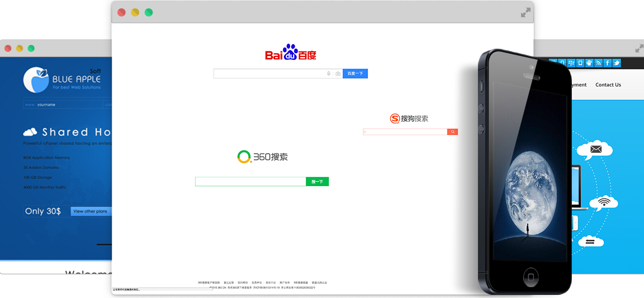The image size is (644, 298).
Task: Click the www. yourname domain field in left window
Action: click(x=62, y=105)
